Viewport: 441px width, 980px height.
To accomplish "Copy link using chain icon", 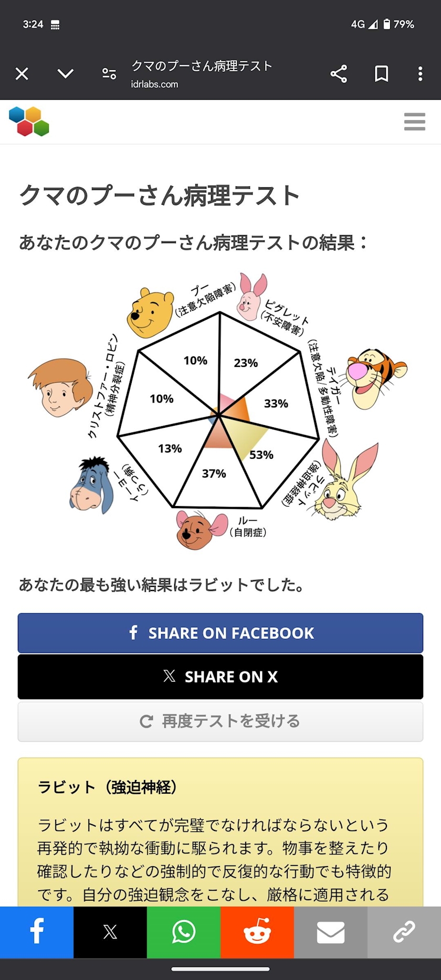I will coord(404,932).
